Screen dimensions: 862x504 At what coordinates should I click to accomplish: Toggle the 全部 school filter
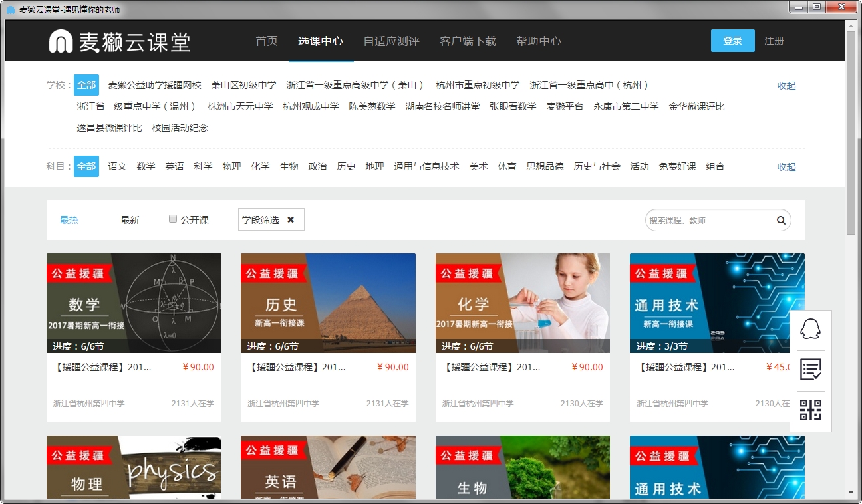pos(86,85)
